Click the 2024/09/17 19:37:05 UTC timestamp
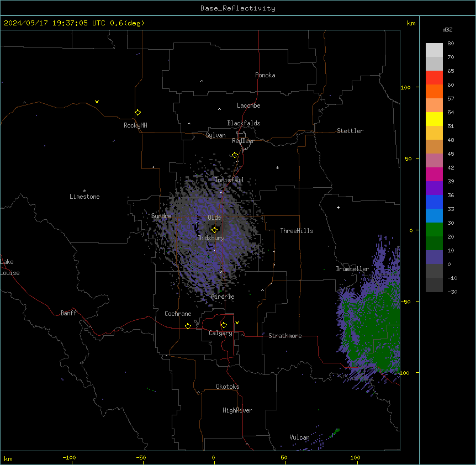Image resolution: width=476 pixels, height=465 pixels. pos(54,23)
